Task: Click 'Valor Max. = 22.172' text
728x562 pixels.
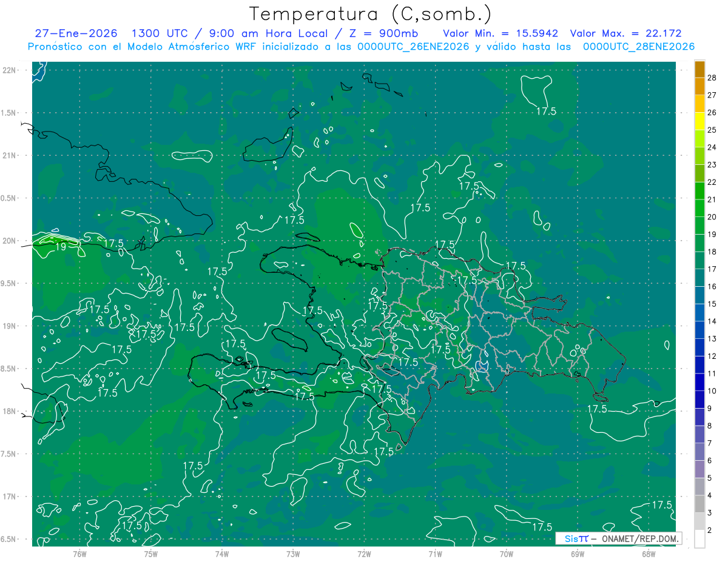Action: (x=627, y=33)
